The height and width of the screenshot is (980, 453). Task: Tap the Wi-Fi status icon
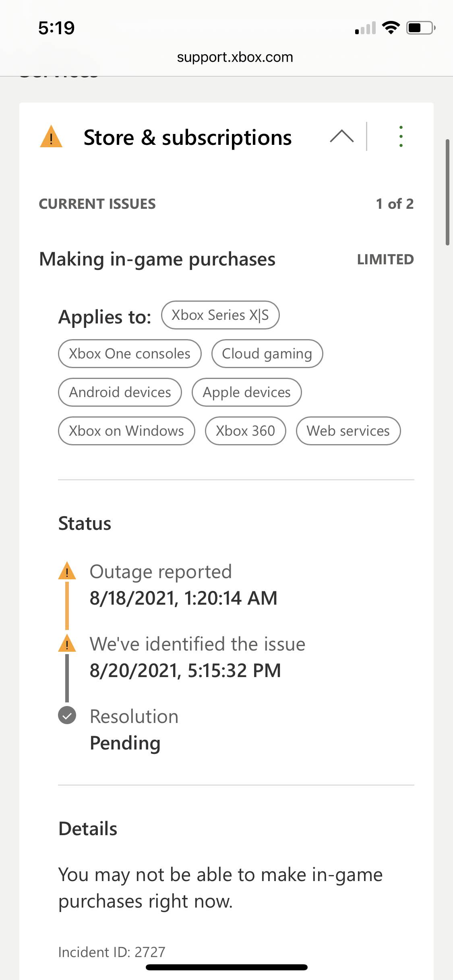390,28
